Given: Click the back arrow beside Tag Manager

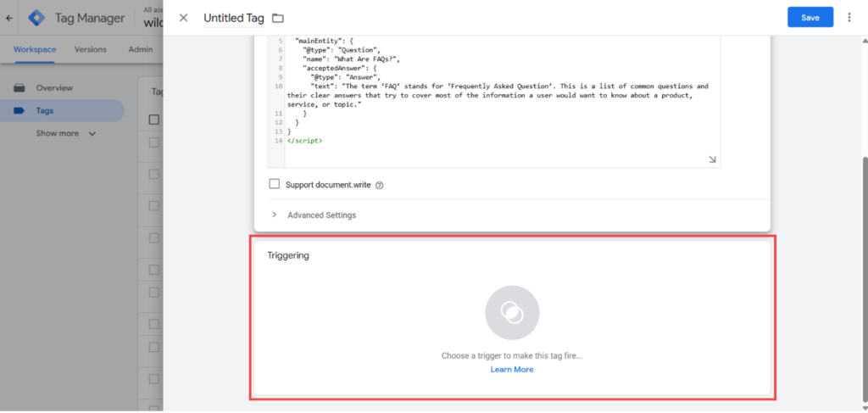Looking at the screenshot, I should click(8, 19).
